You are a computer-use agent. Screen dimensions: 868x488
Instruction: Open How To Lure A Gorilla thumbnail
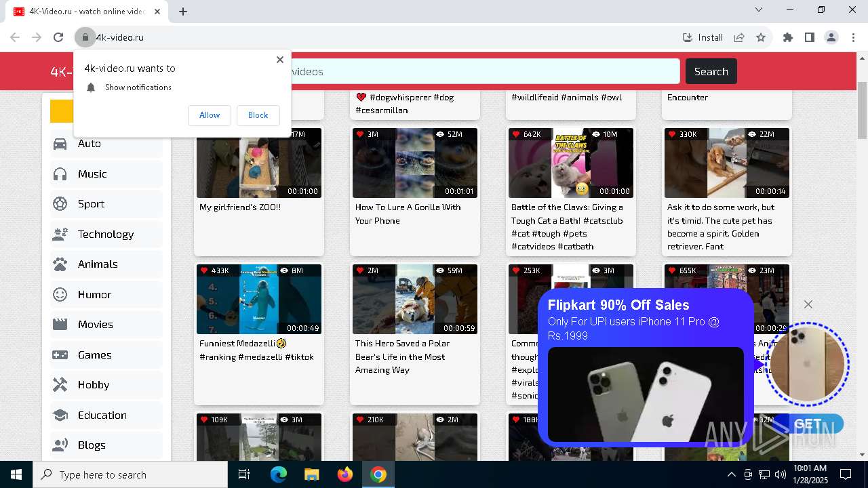click(x=415, y=163)
